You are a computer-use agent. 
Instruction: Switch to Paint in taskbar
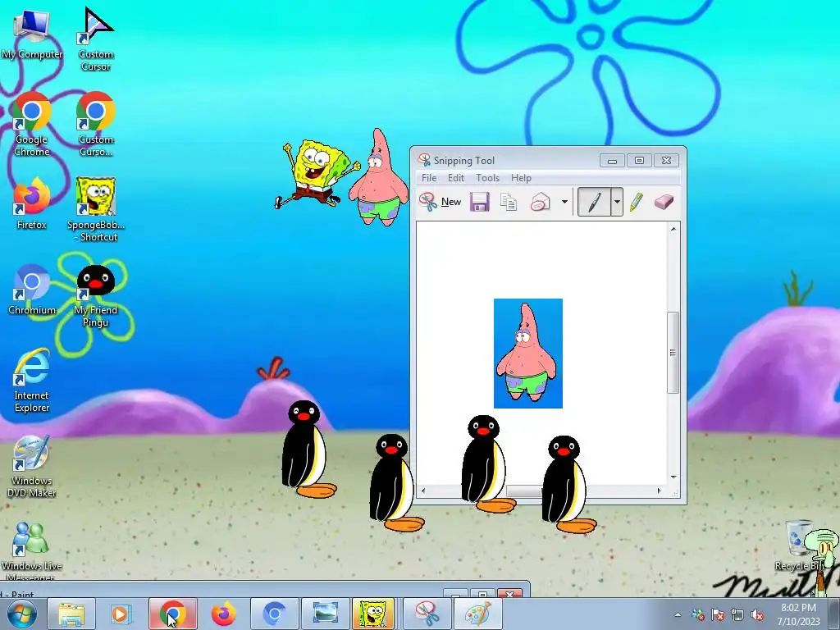[478, 614]
